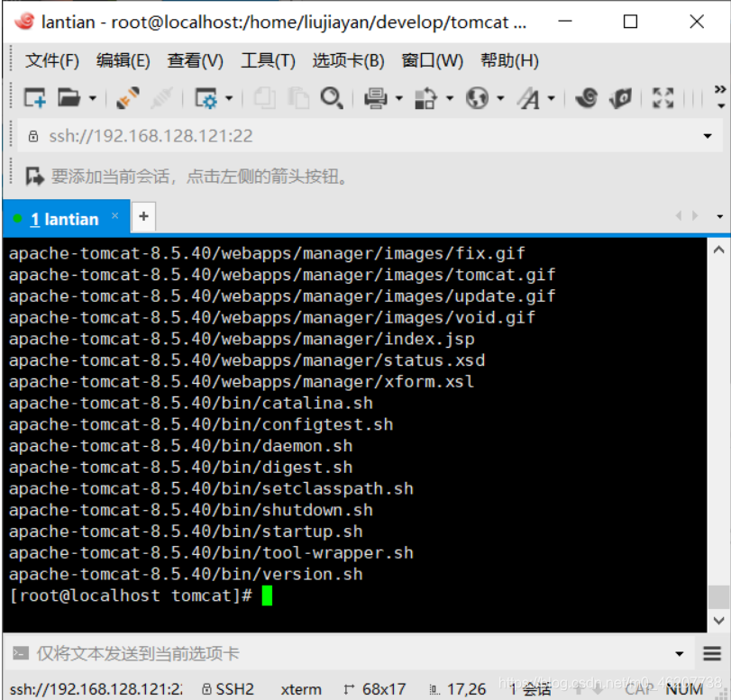Image resolution: width=731 pixels, height=700 pixels.
Task: Click the NUM indicator in status bar
Action: click(x=684, y=689)
